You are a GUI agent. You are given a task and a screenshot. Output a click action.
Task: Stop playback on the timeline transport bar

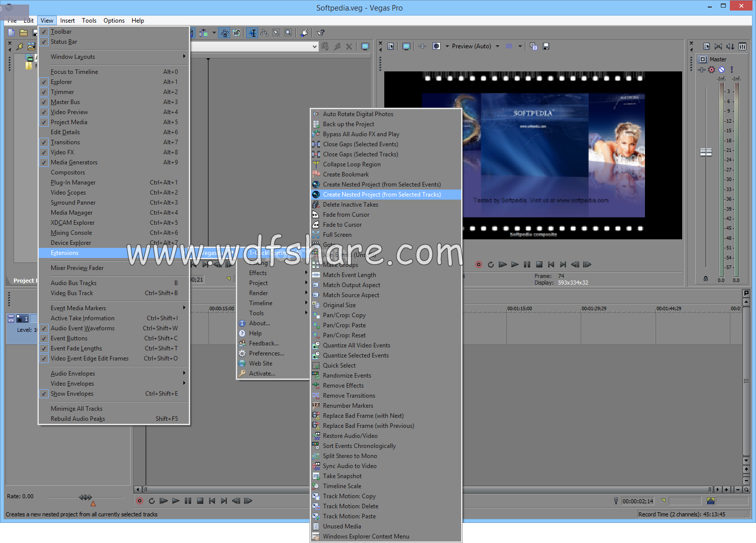[x=200, y=501]
